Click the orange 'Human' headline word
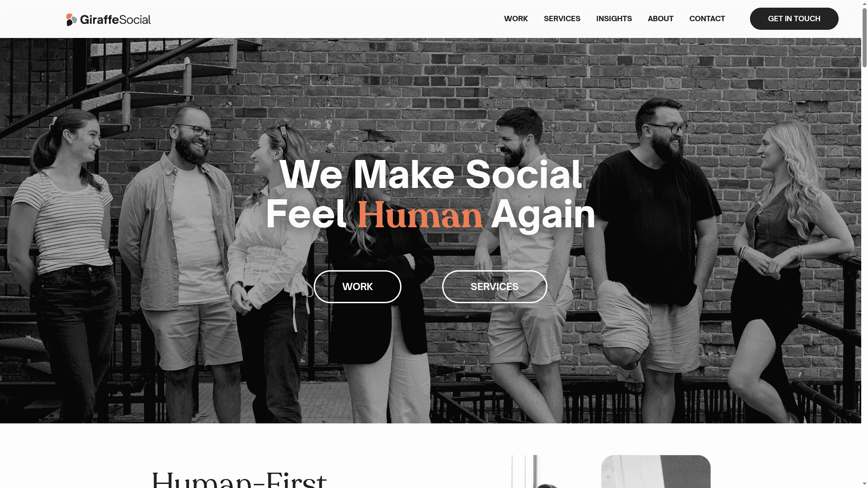 point(420,215)
